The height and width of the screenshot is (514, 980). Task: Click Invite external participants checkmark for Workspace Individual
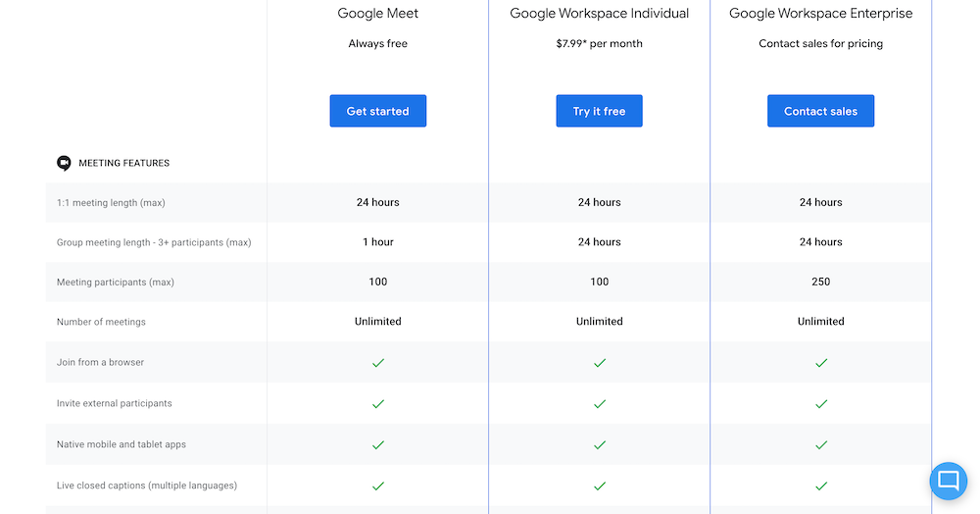click(x=600, y=404)
